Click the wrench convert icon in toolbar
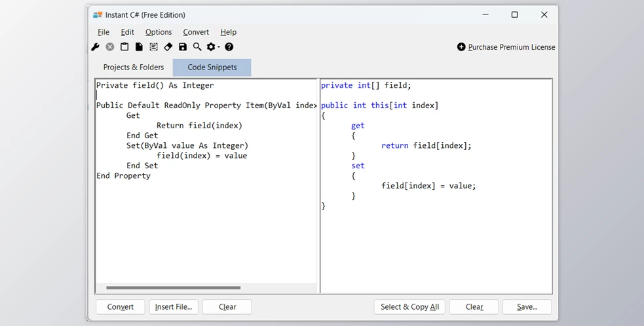644x326 pixels. click(96, 47)
